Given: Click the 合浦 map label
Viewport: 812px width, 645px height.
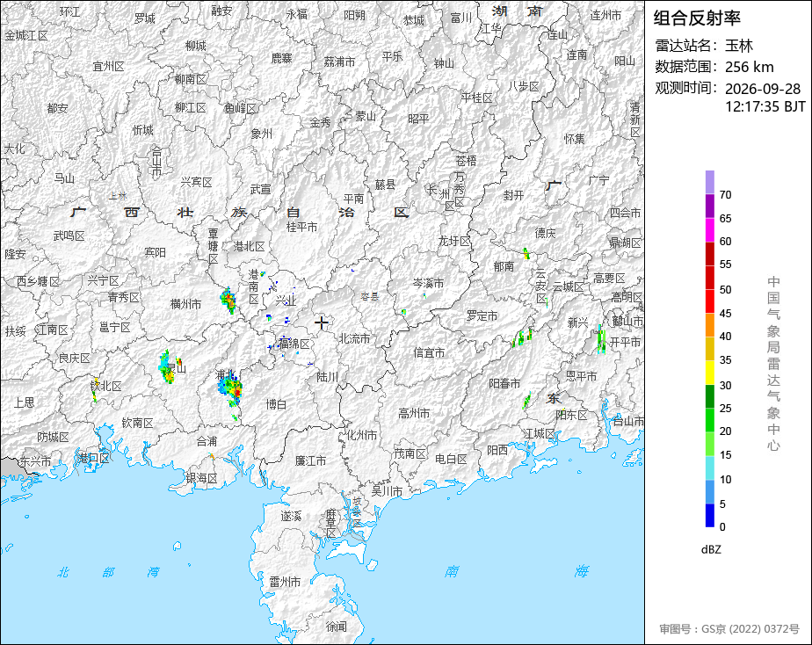Looking at the screenshot, I should pos(207,441).
